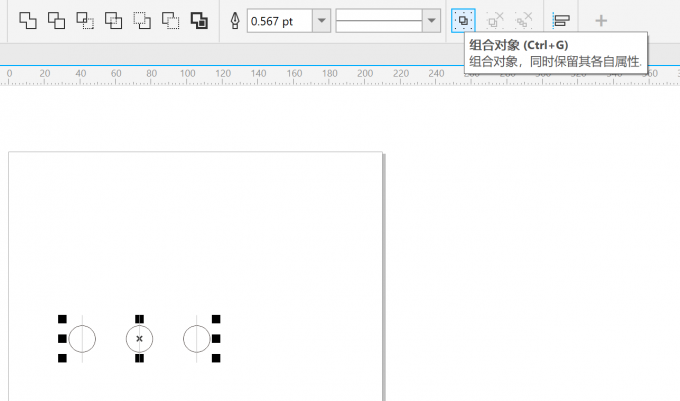The height and width of the screenshot is (401, 680).
Task: Choose Front Minus Back icon
Action: (142, 20)
